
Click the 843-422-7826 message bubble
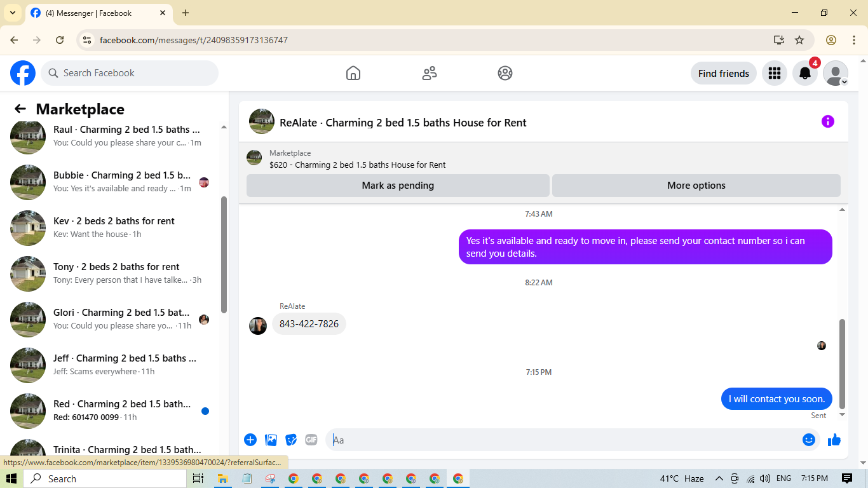(x=309, y=324)
